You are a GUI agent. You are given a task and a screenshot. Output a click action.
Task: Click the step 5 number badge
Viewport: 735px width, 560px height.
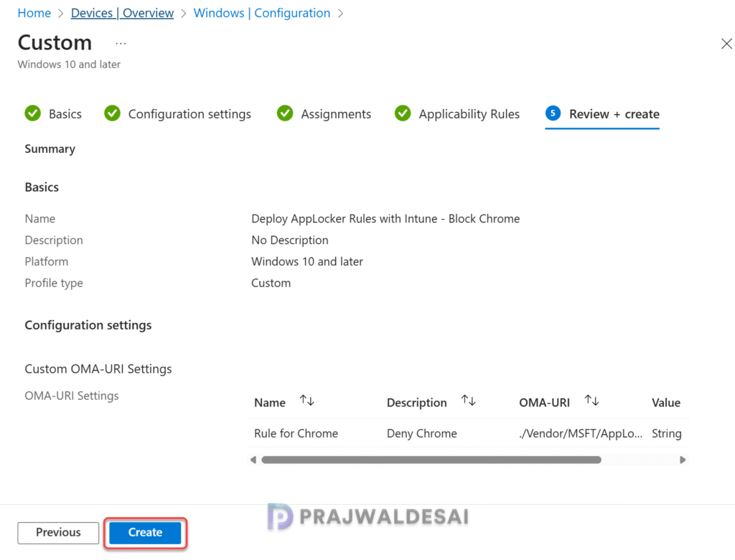pyautogui.click(x=553, y=113)
